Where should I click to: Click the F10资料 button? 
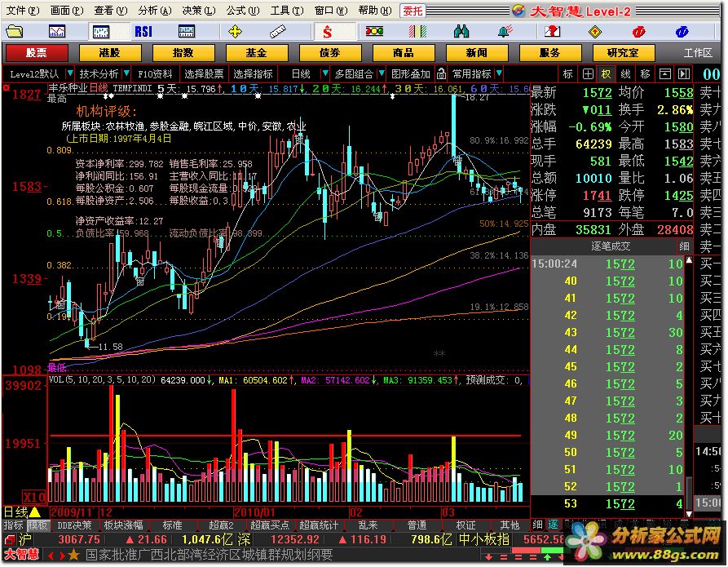(x=155, y=74)
